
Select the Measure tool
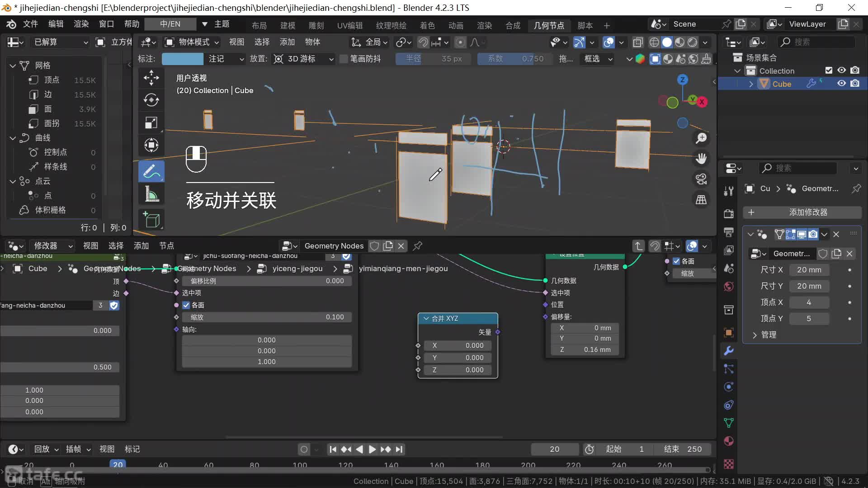(x=151, y=195)
